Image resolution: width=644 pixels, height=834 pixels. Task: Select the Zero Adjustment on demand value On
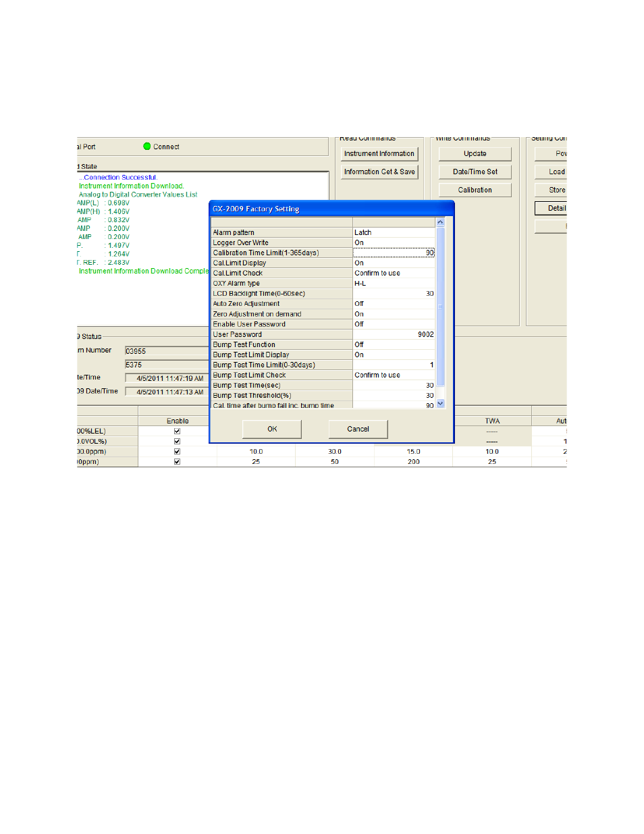tap(394, 314)
